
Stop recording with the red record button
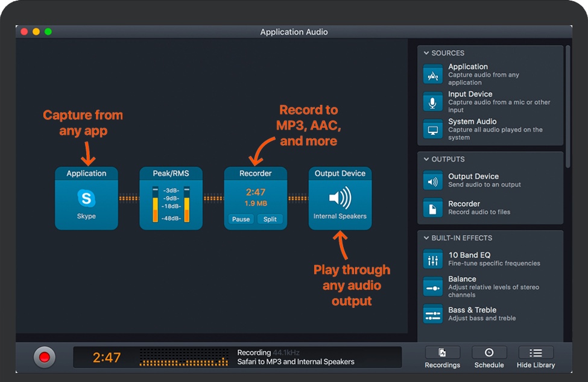click(x=44, y=357)
